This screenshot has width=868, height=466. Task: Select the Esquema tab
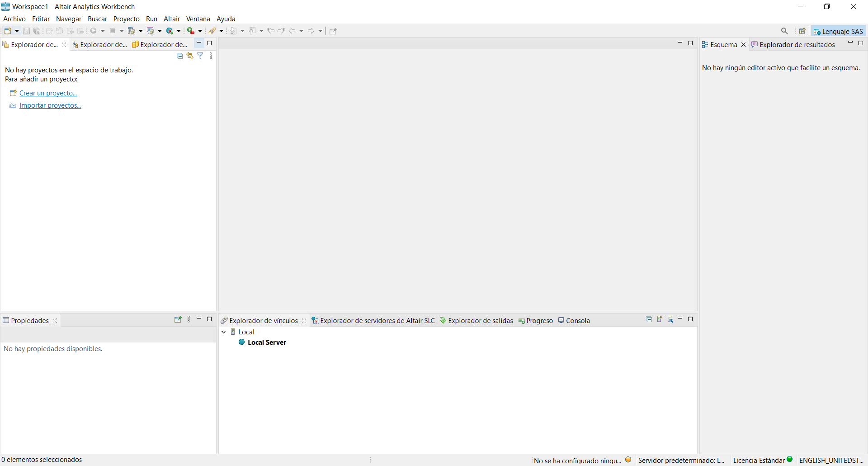719,45
